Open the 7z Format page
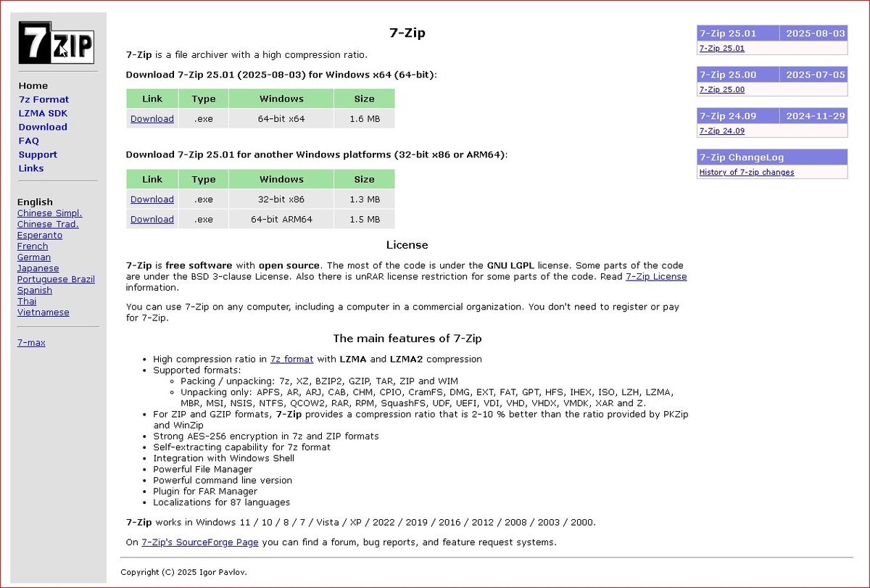Image resolution: width=870 pixels, height=588 pixels. tap(43, 99)
